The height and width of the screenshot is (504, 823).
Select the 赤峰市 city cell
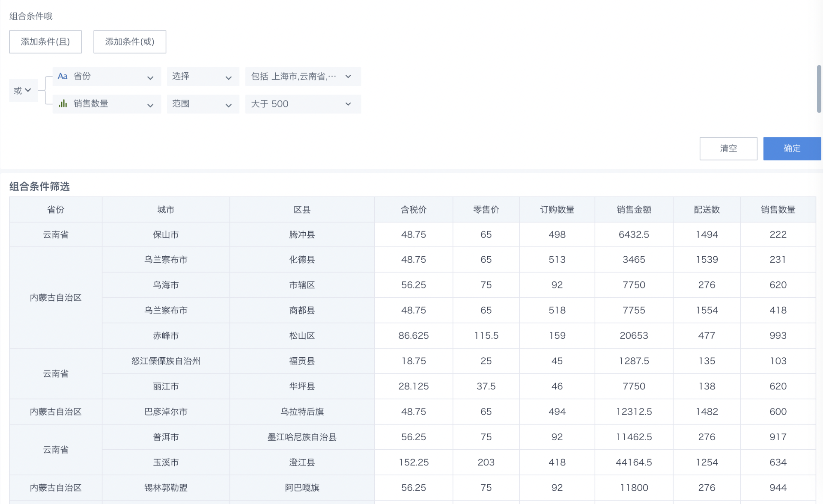(x=166, y=336)
